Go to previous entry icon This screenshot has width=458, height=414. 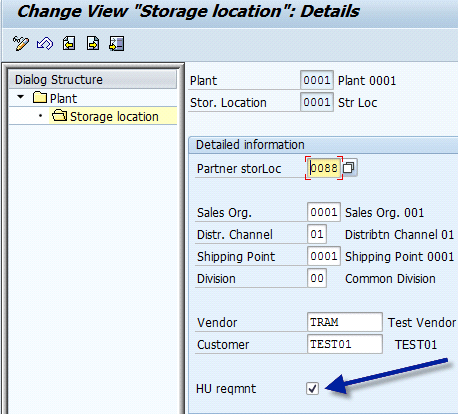69,44
